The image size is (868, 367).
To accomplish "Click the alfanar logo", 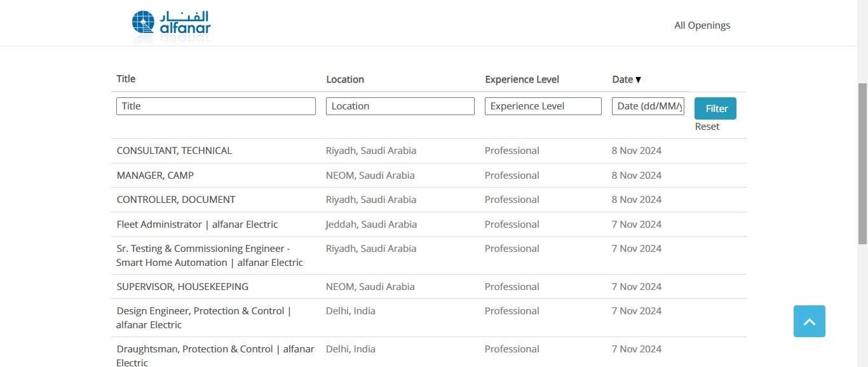I will point(171,27).
